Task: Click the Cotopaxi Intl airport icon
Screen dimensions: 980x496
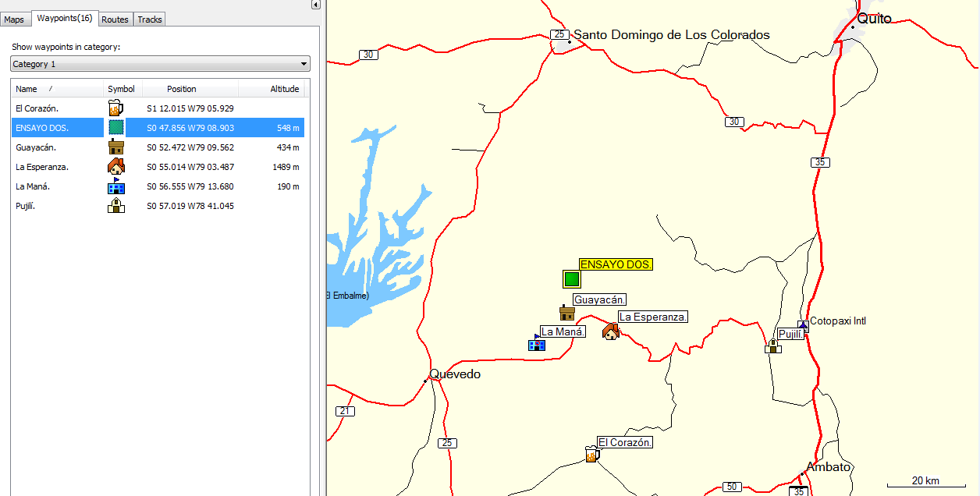Action: coord(803,326)
